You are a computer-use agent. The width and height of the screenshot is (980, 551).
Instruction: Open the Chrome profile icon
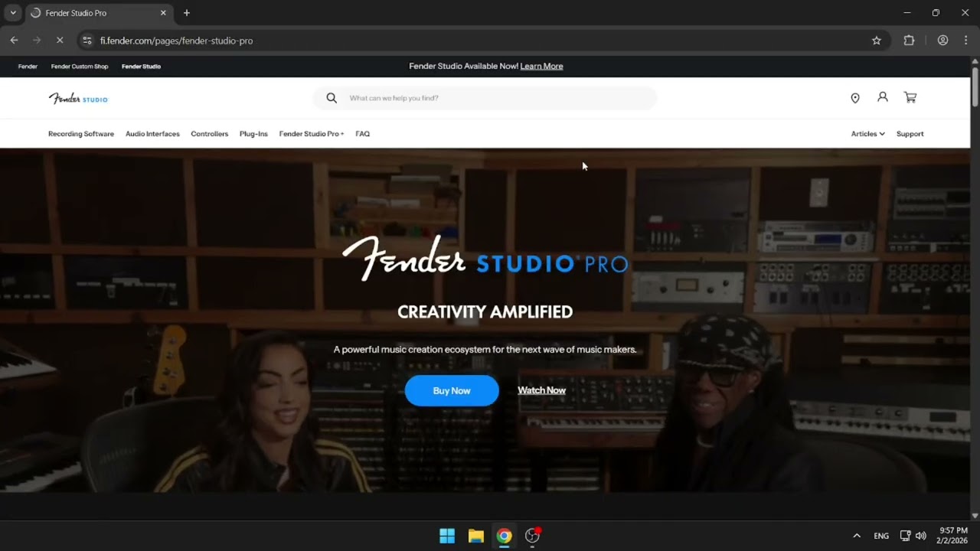pyautogui.click(x=942, y=41)
